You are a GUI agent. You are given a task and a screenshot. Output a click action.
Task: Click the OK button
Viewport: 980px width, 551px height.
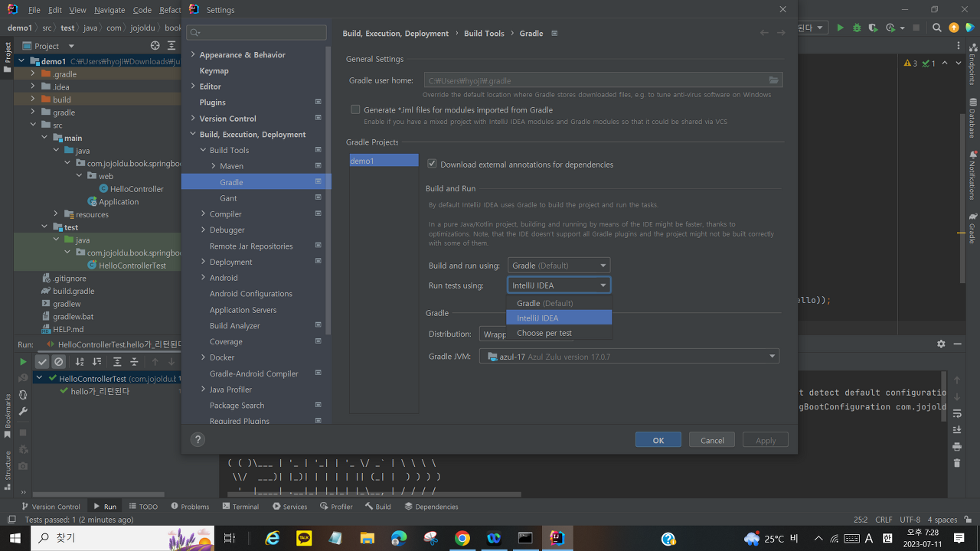658,440
